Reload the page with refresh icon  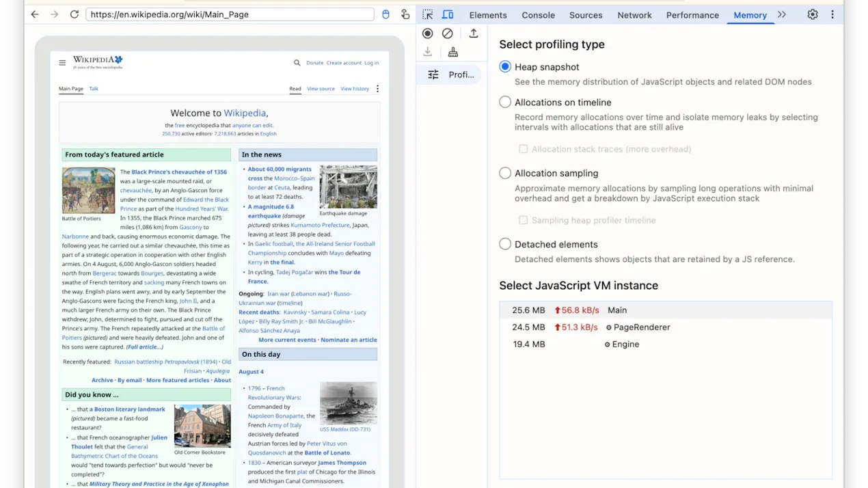tap(74, 14)
